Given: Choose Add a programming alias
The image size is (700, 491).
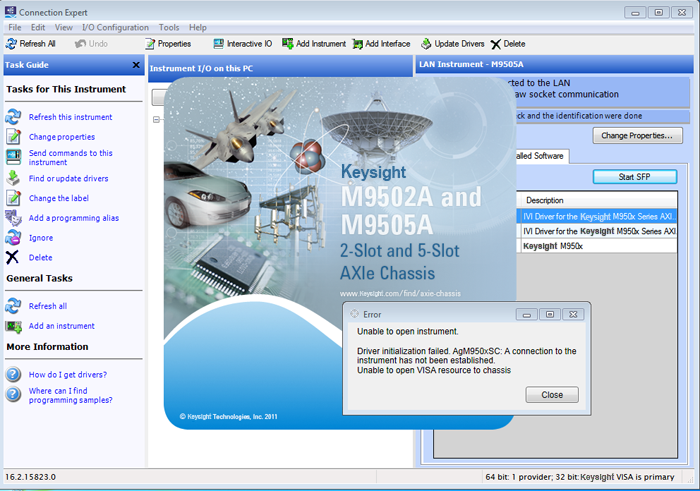Looking at the screenshot, I should coord(74,218).
